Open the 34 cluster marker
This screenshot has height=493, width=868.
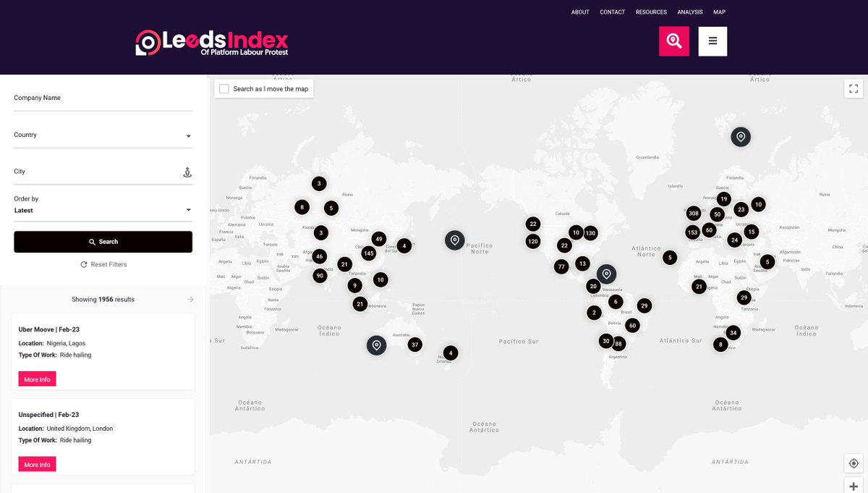(733, 333)
